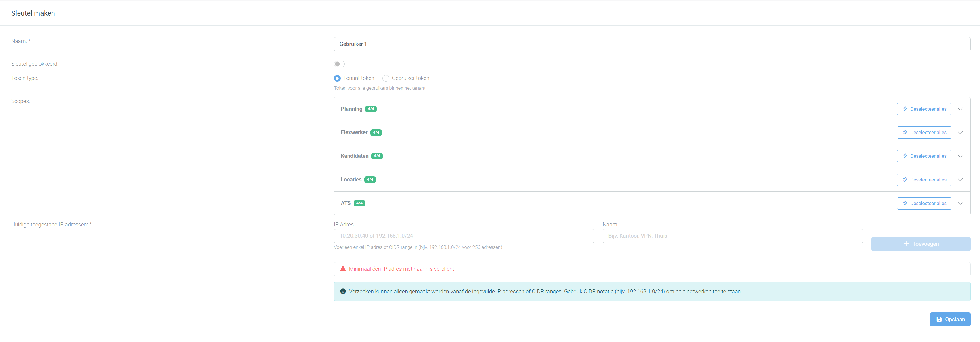Click the 'Minimaal één IP adres' error text

(x=401, y=269)
